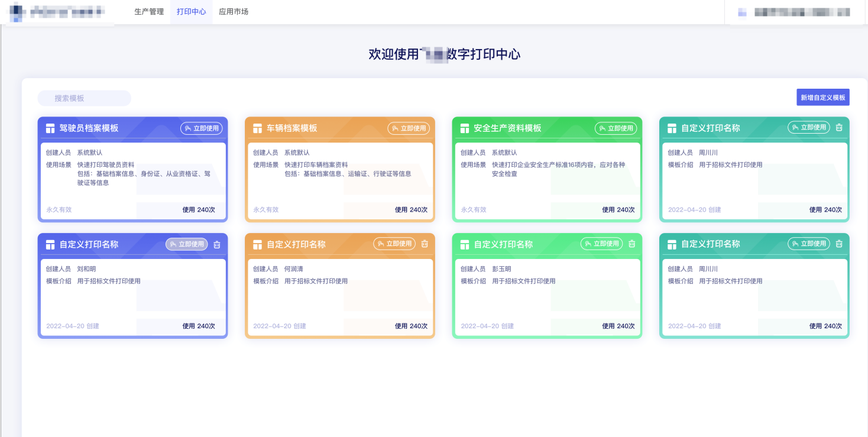Click the blurred company logo in header
This screenshot has height=437, width=868.
16,12
